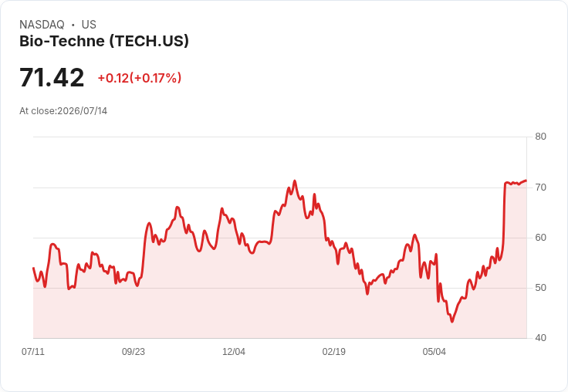Screen dimensions: 568x392
Task: Click the US market label
Action: tap(89, 25)
